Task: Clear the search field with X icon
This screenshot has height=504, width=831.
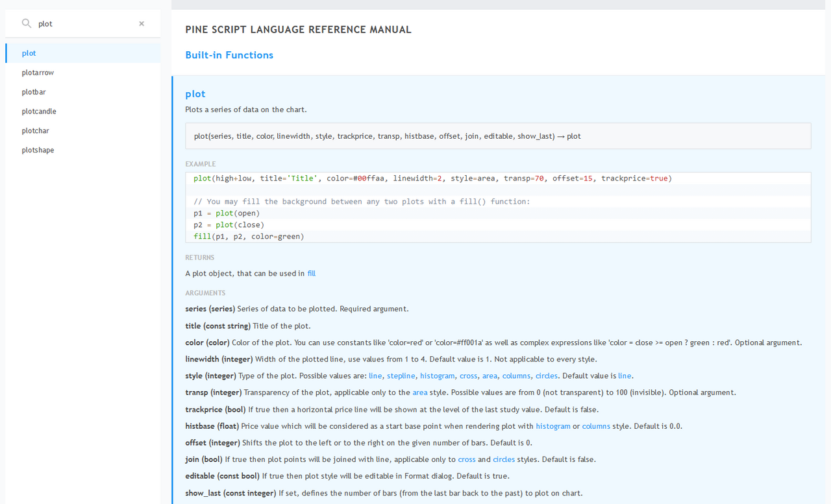Action: [142, 23]
